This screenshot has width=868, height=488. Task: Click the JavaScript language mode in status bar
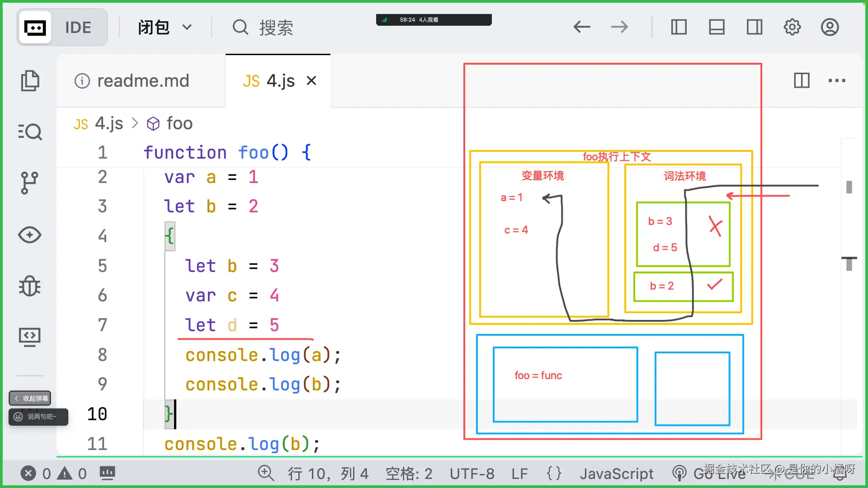617,474
